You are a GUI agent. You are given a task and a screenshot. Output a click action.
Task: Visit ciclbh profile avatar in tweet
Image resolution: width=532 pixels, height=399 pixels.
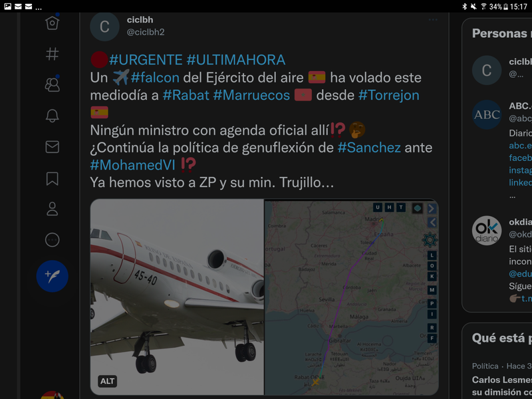(x=104, y=27)
